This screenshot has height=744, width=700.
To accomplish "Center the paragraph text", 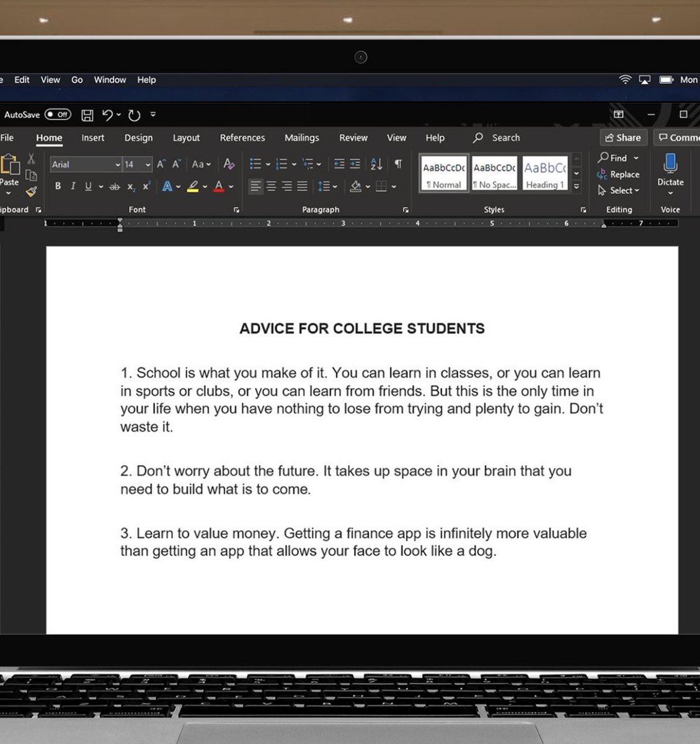I will 271,186.
